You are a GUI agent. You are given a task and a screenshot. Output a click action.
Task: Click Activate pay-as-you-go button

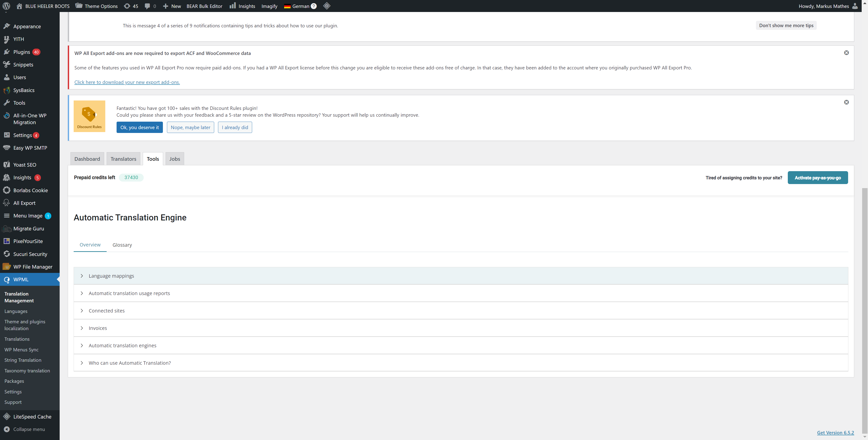coord(818,178)
